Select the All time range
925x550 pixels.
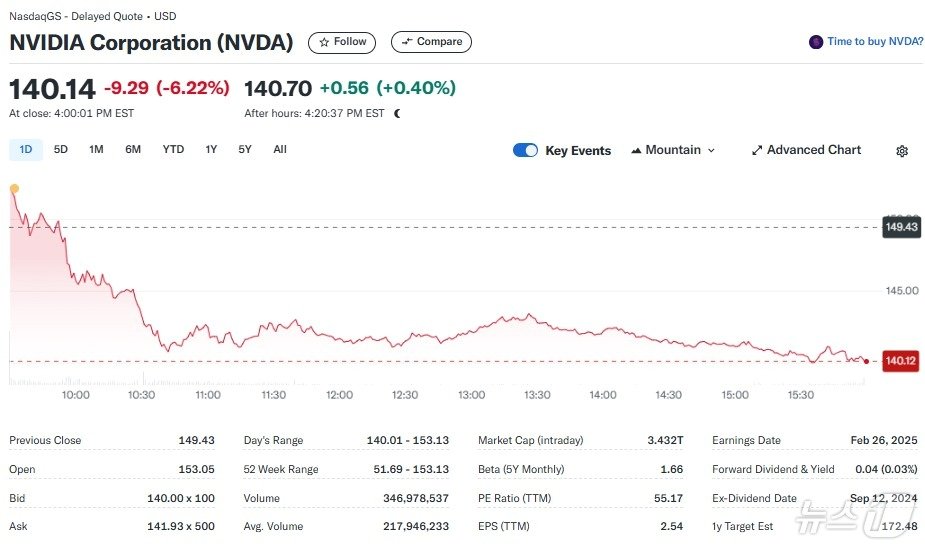click(x=280, y=150)
